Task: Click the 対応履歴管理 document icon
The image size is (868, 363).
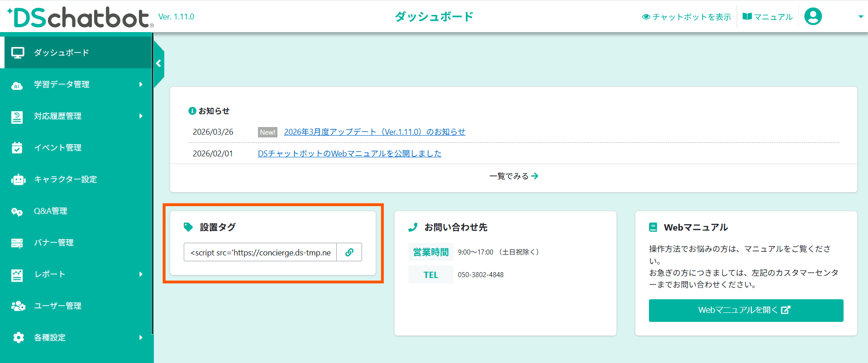Action: pyautogui.click(x=17, y=117)
